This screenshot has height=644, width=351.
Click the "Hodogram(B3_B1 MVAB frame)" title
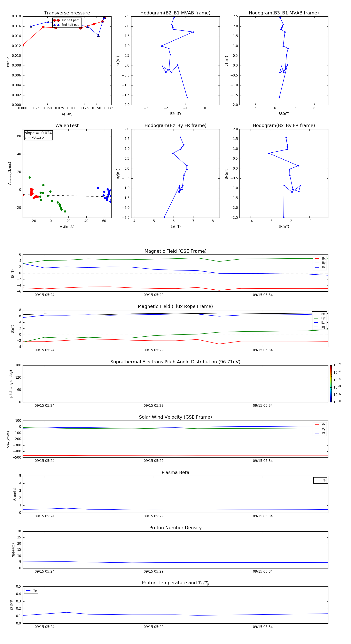click(x=284, y=13)
